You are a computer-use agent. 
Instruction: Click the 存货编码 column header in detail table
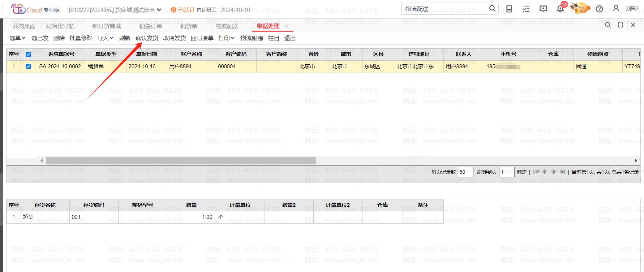click(94, 205)
